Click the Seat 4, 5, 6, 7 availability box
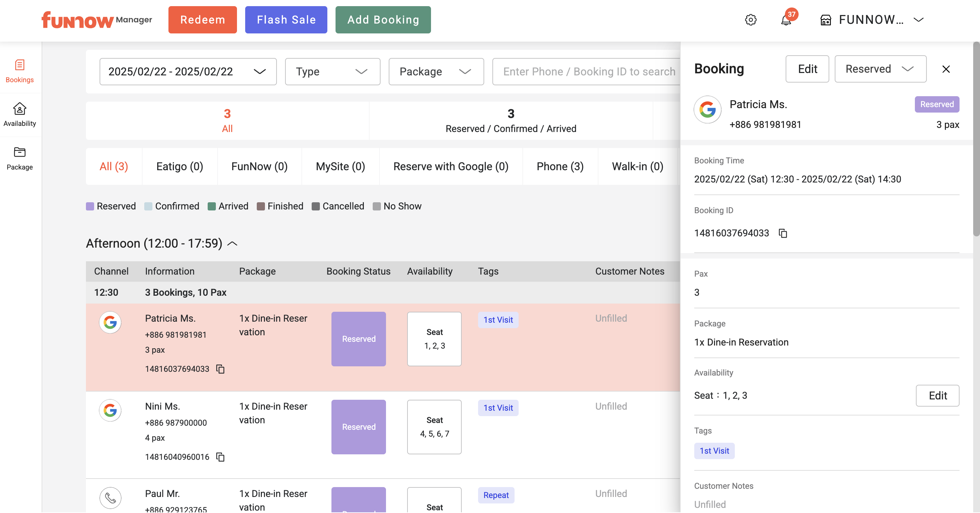The image size is (980, 513). click(434, 427)
